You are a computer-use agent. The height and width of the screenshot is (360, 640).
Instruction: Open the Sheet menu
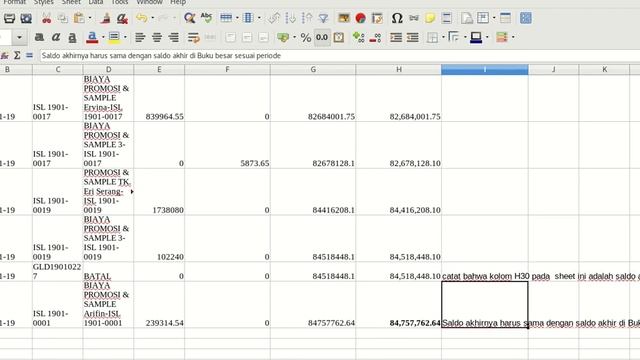[x=71, y=2]
